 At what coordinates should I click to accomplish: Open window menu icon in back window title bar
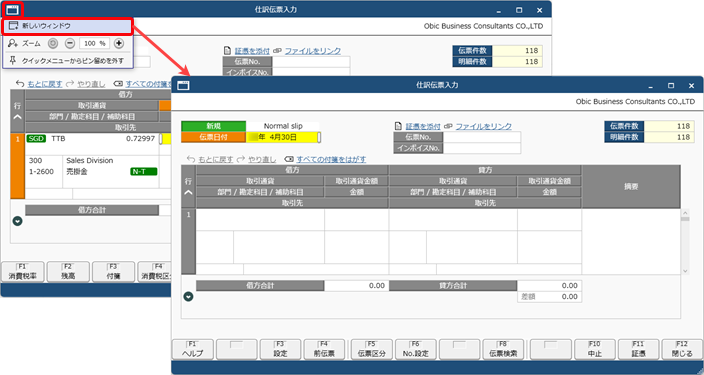12,10
